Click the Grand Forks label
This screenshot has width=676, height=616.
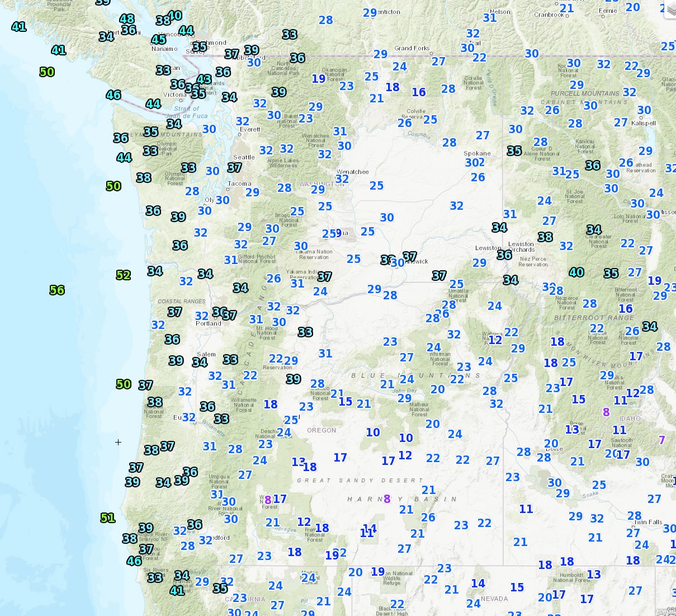tap(412, 48)
